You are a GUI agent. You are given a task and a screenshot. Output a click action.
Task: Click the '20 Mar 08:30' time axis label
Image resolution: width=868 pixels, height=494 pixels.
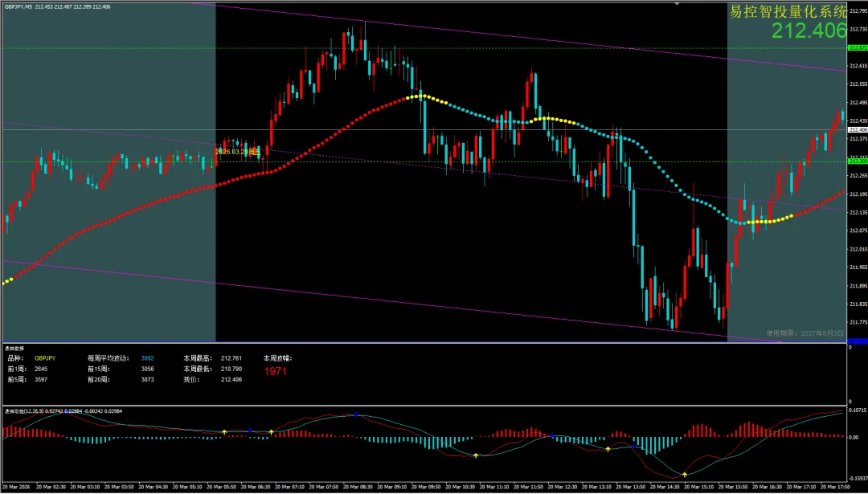tap(357, 487)
